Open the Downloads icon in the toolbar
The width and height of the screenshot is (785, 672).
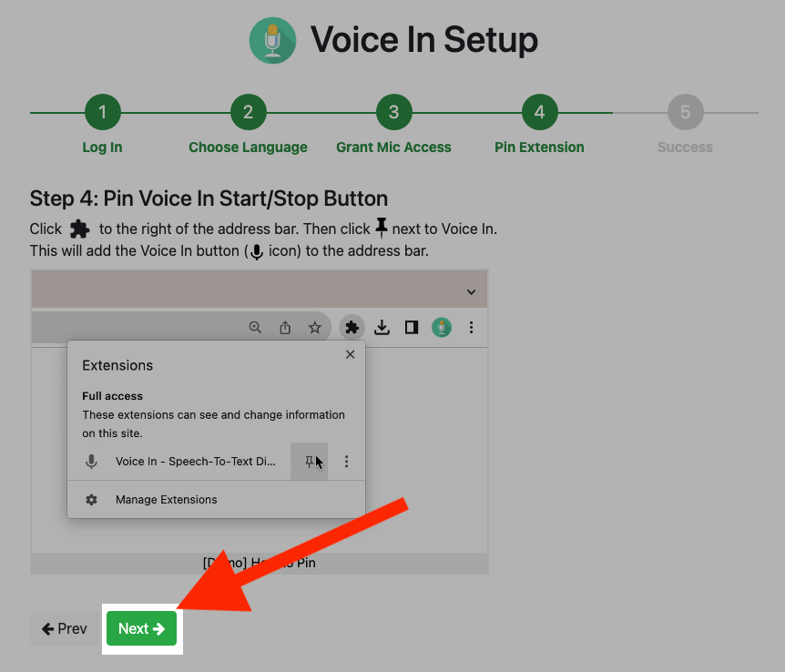[x=382, y=327]
